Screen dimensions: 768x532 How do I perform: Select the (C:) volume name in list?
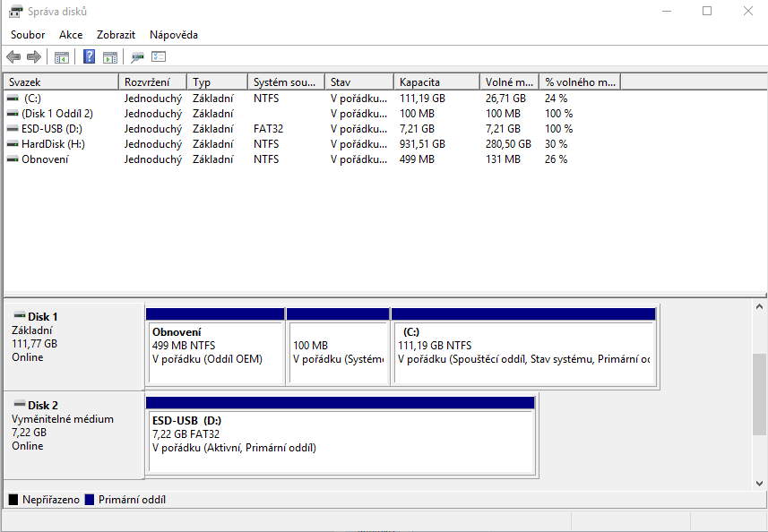pos(33,99)
